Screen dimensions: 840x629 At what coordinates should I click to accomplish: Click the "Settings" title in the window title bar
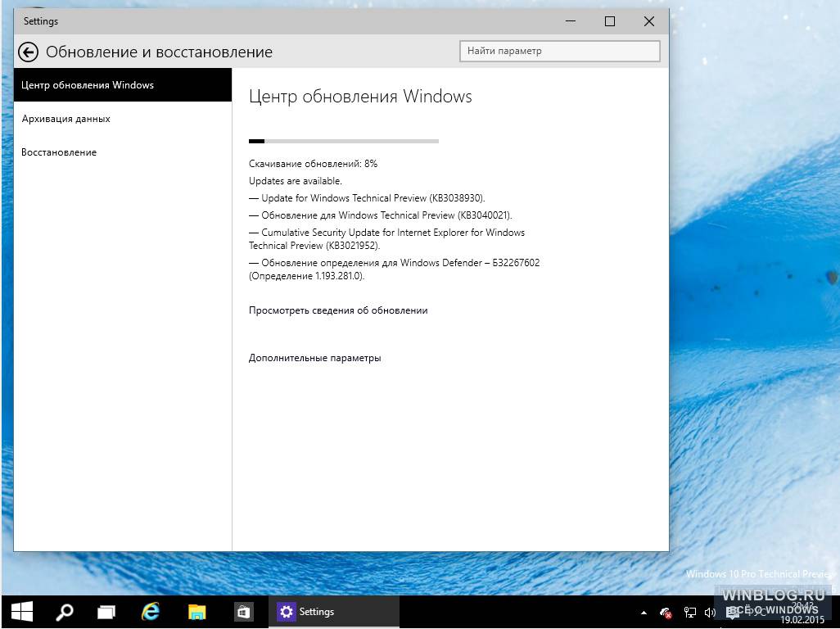pyautogui.click(x=41, y=21)
